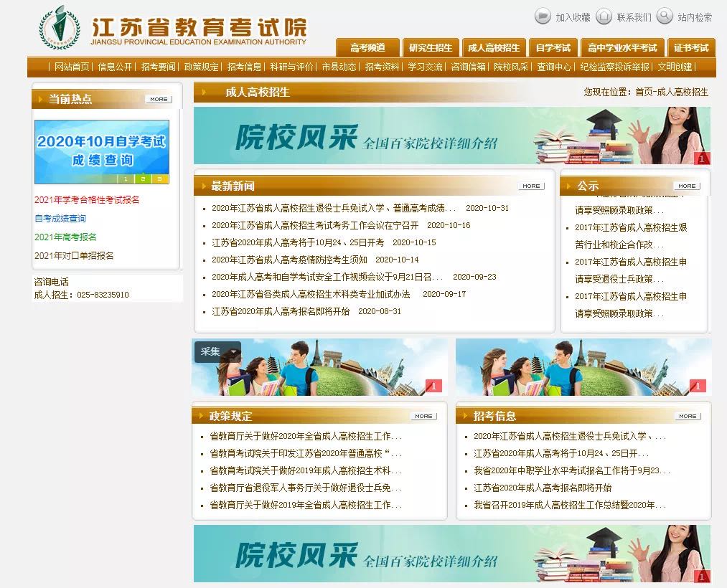Open news 艺术科类专业加试办法
Image resolution: width=727 pixels, height=588 pixels.
pos(311,294)
